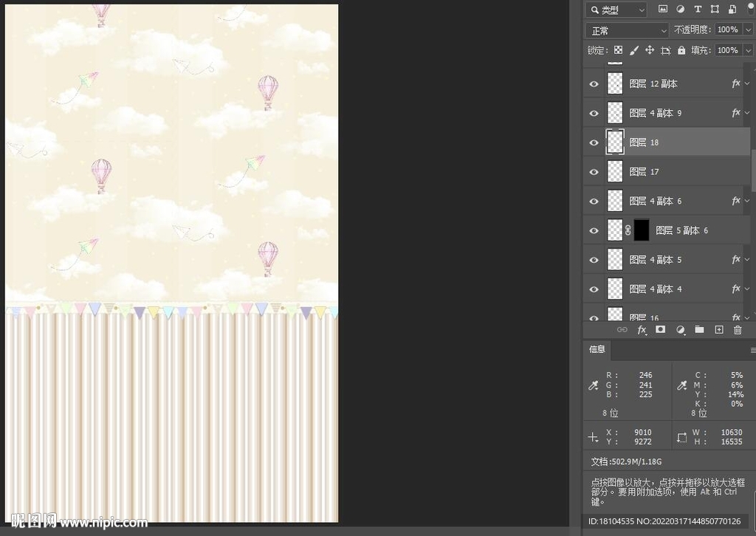Click the delete layer trash icon
This screenshot has width=756, height=536.
(x=738, y=330)
